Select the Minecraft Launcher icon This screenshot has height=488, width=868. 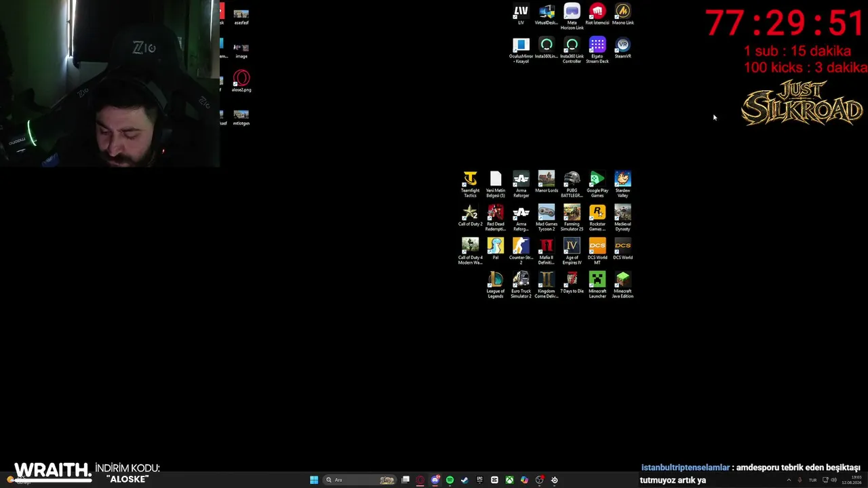click(x=597, y=285)
